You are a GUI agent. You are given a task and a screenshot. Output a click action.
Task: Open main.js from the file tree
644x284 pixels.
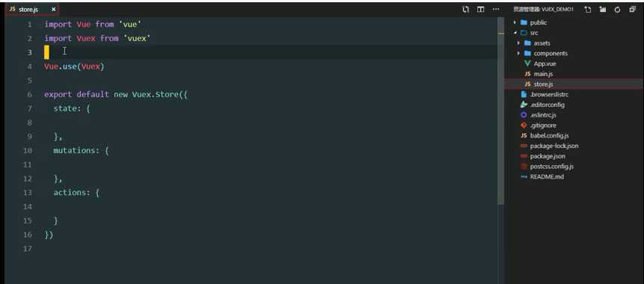(x=543, y=74)
